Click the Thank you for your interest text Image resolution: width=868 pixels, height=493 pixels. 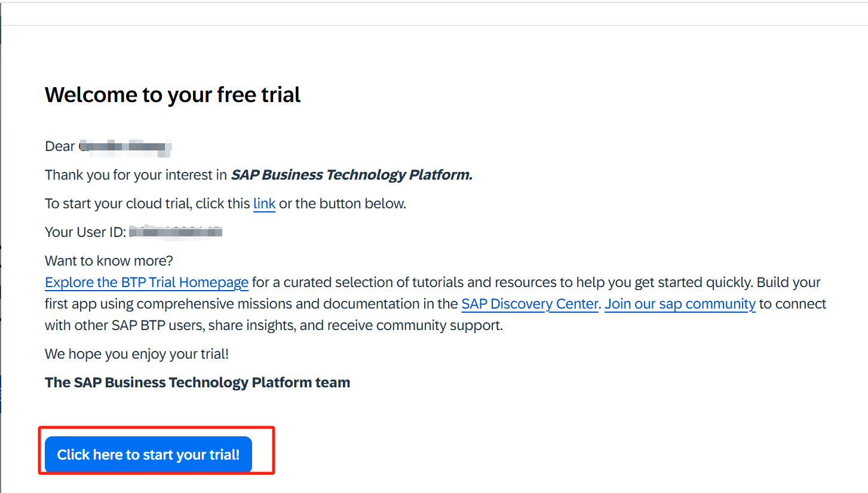(136, 175)
